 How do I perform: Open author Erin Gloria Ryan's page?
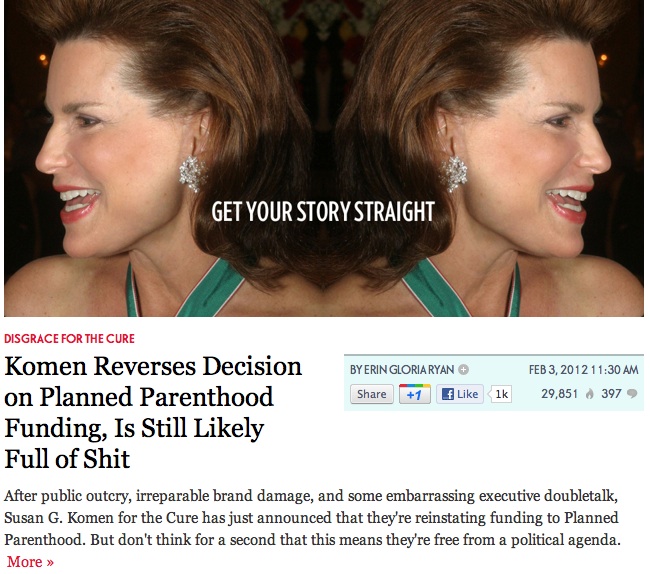point(402,370)
